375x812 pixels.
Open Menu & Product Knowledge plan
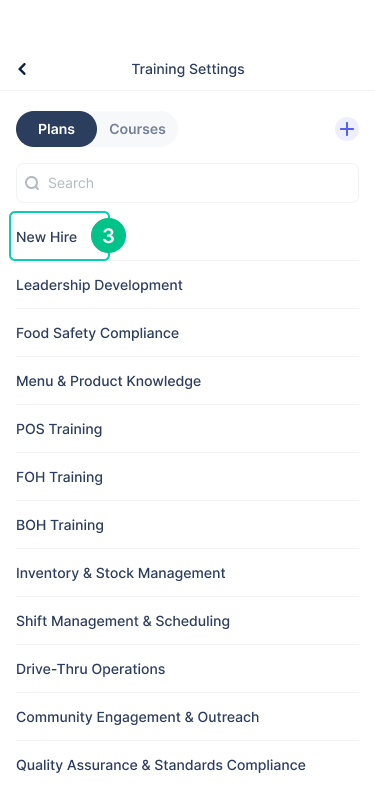click(x=188, y=381)
